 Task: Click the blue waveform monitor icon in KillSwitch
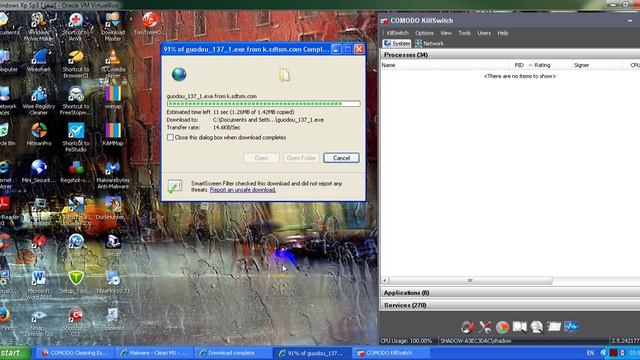(x=571, y=326)
